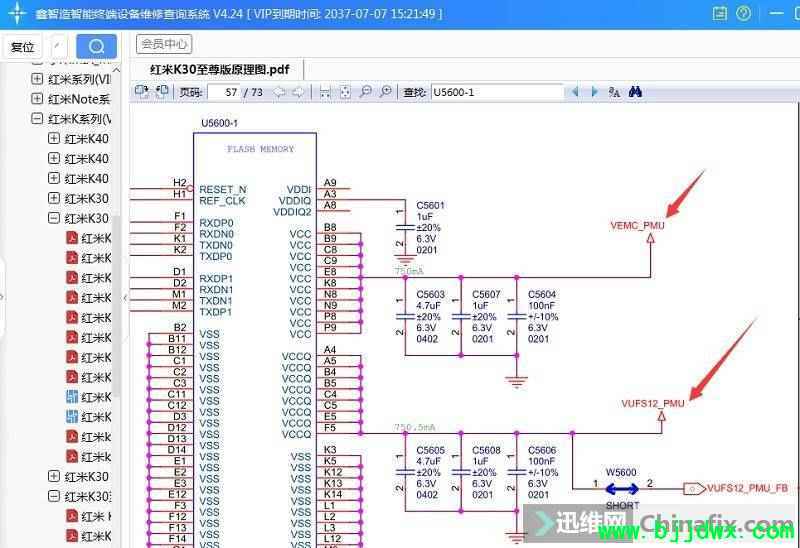Find next match with right blue arrow

594,92
